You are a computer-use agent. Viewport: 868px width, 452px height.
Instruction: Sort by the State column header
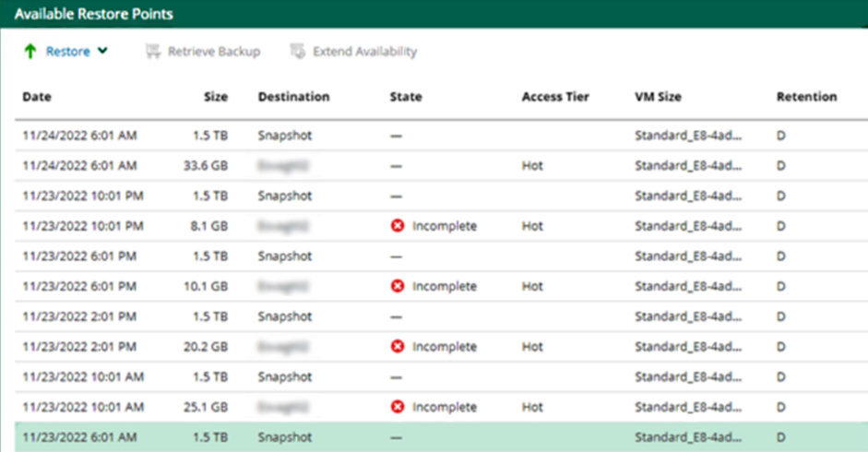coord(406,97)
